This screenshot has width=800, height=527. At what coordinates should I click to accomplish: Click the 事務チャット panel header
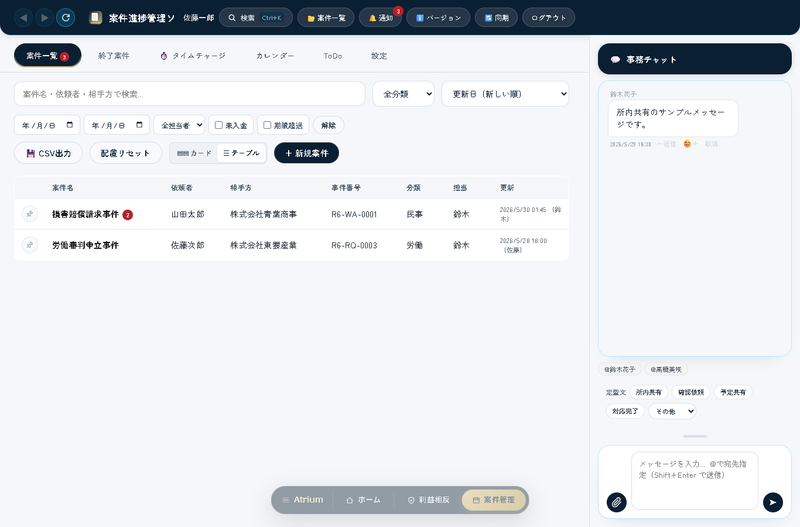click(695, 59)
